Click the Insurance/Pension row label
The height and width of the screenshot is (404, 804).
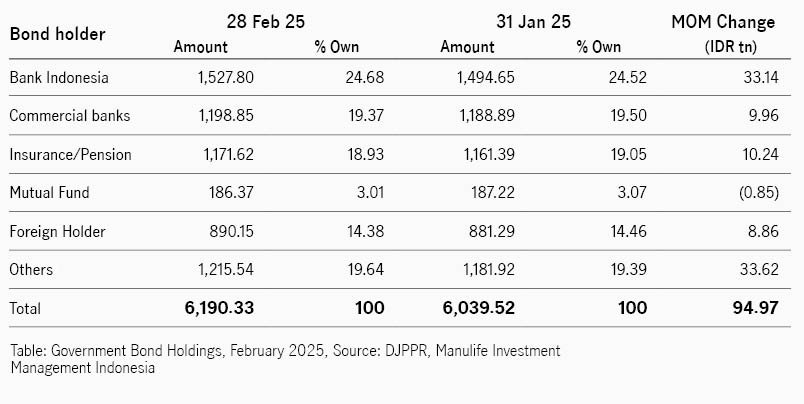pyautogui.click(x=71, y=154)
